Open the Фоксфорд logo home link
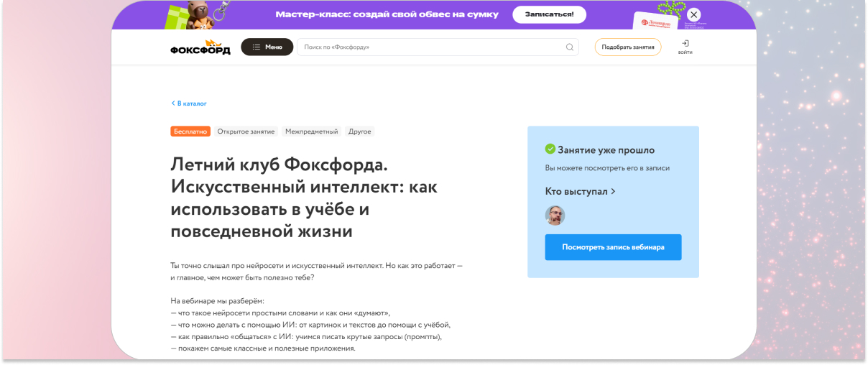Image resolution: width=868 pixels, height=365 pixels. (200, 47)
